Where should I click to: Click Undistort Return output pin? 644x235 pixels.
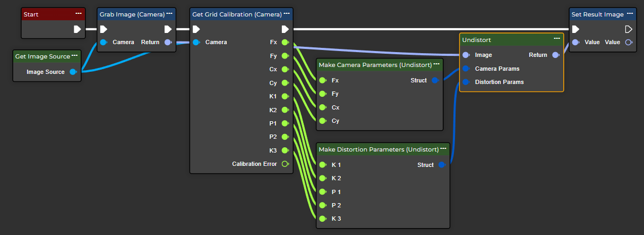coord(555,55)
